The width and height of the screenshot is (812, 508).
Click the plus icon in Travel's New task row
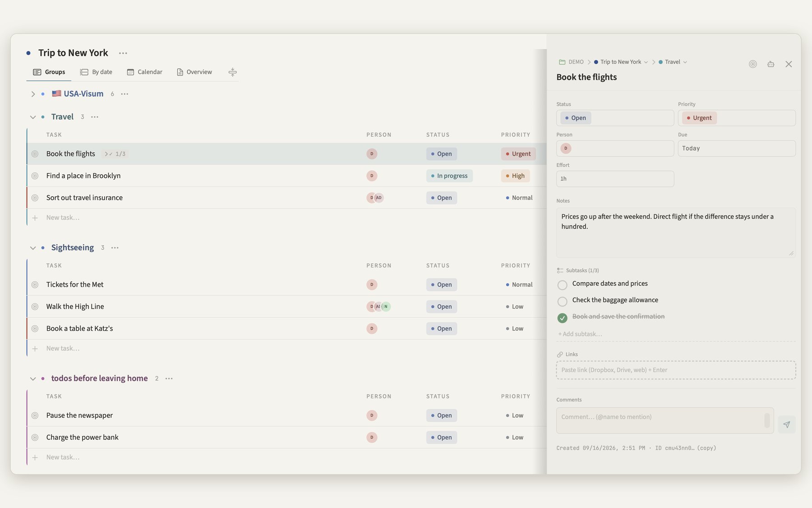[35, 218]
